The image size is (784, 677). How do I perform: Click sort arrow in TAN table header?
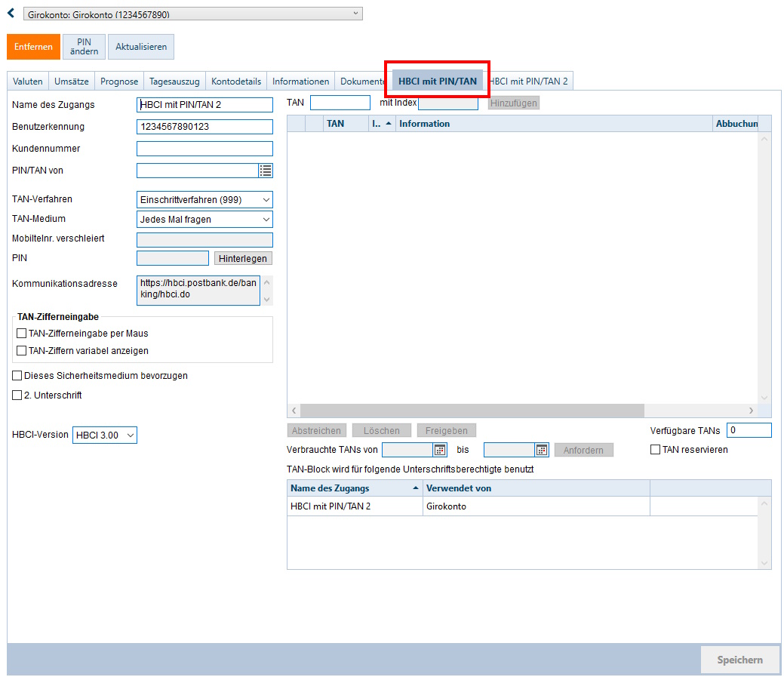click(389, 124)
